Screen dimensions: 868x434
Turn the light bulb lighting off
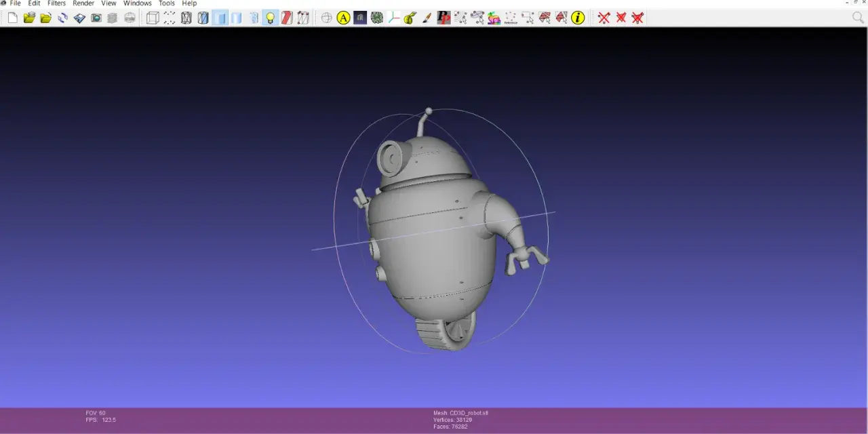click(270, 18)
